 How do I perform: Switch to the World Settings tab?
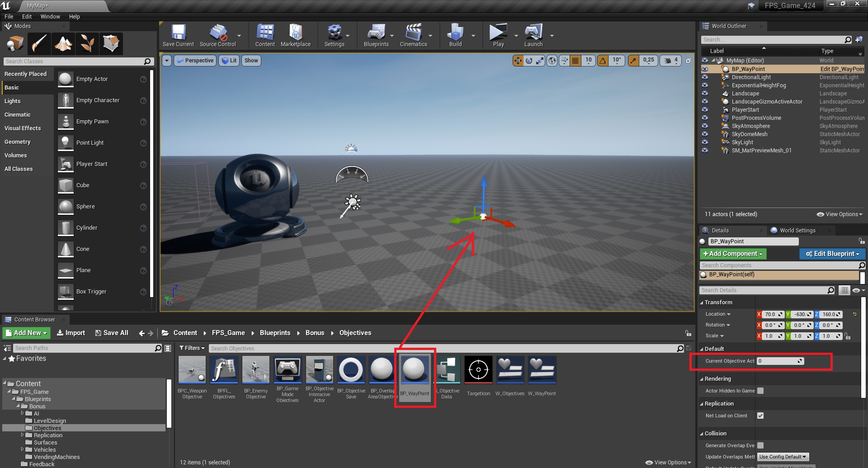(x=797, y=230)
